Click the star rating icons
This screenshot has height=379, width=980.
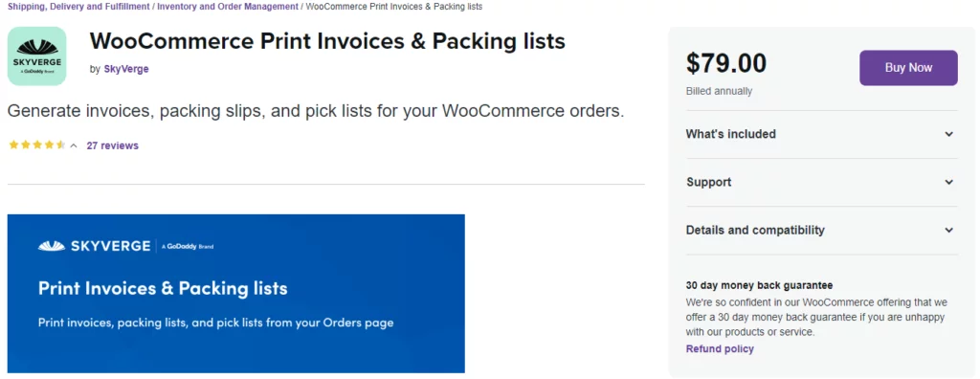[x=37, y=145]
